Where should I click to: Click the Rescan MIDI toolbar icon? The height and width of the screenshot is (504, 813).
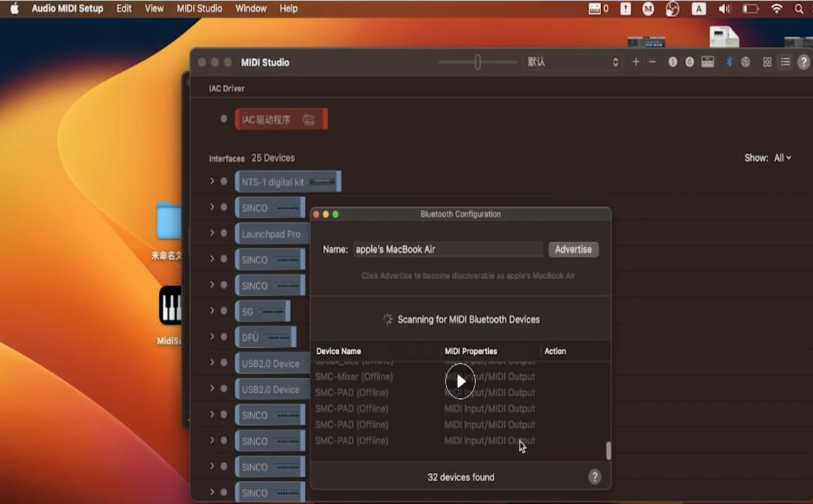pyautogui.click(x=690, y=62)
